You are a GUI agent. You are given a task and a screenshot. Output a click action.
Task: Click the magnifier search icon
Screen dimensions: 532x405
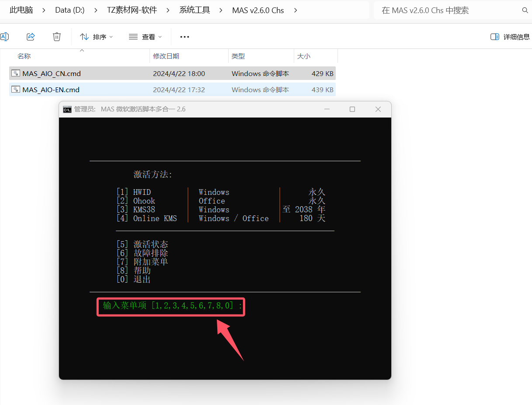[525, 10]
